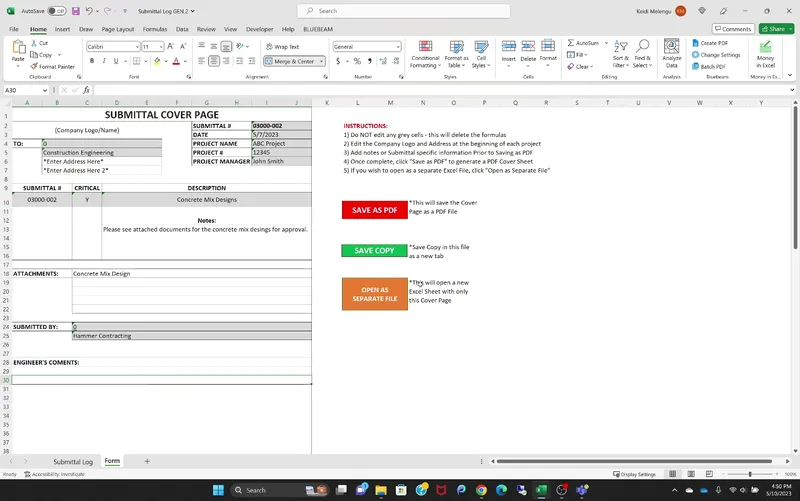Open the BLUEBEAM ribbon tab
This screenshot has height=501, width=800.
[318, 29]
